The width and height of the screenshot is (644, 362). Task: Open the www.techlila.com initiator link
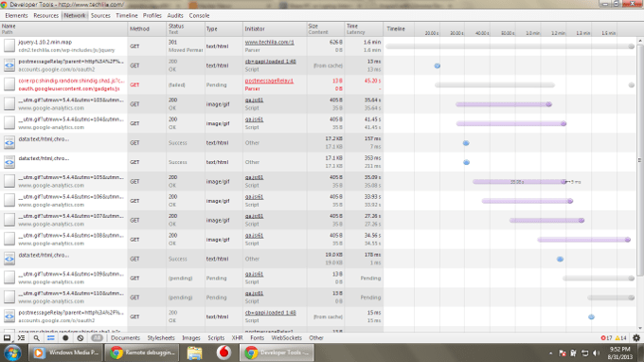(269, 42)
